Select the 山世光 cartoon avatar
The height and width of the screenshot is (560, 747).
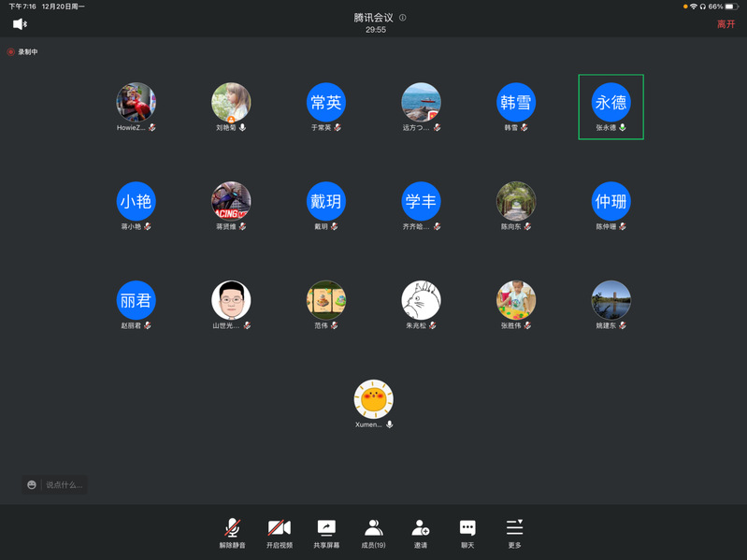click(x=231, y=300)
